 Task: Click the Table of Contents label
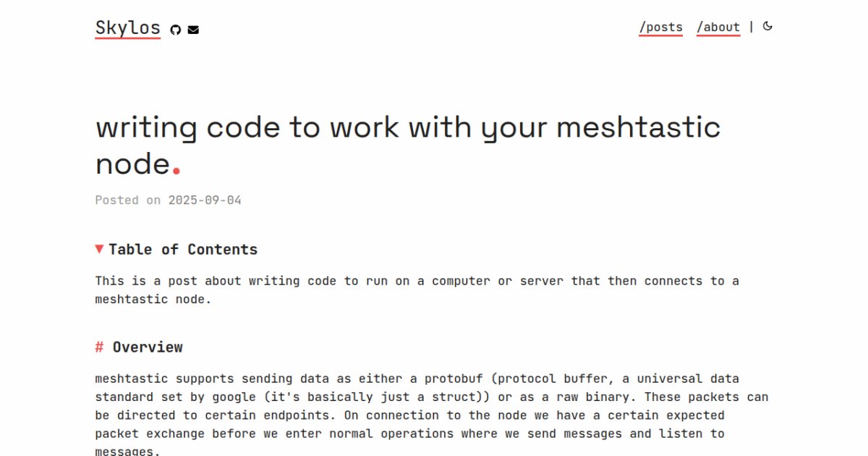coord(183,250)
